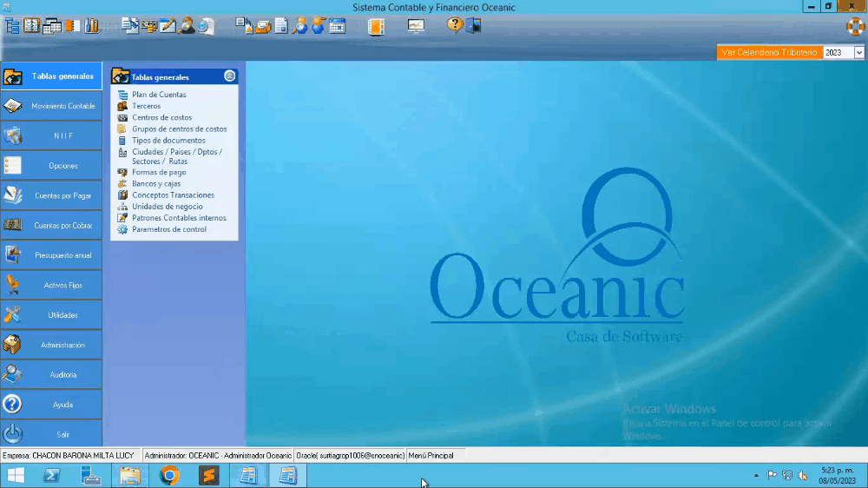Open Windows Start menu
The height and width of the screenshot is (488, 868).
pyautogui.click(x=16, y=476)
